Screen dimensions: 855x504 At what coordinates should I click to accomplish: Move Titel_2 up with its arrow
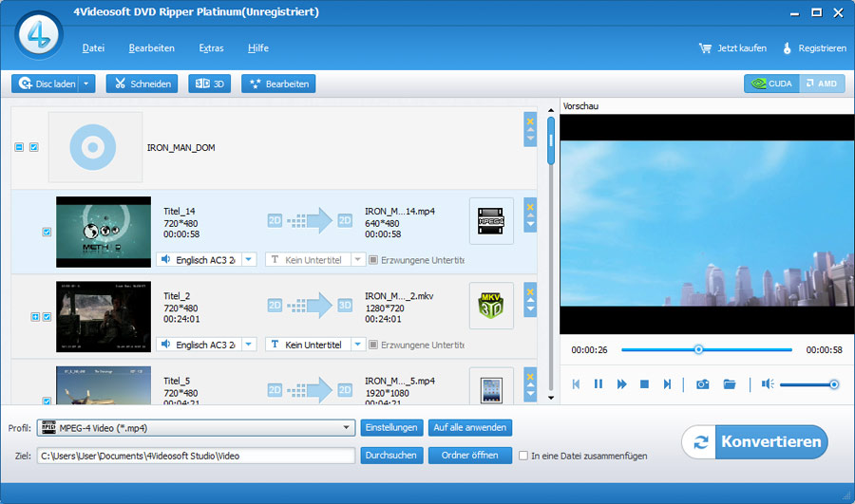tap(530, 301)
